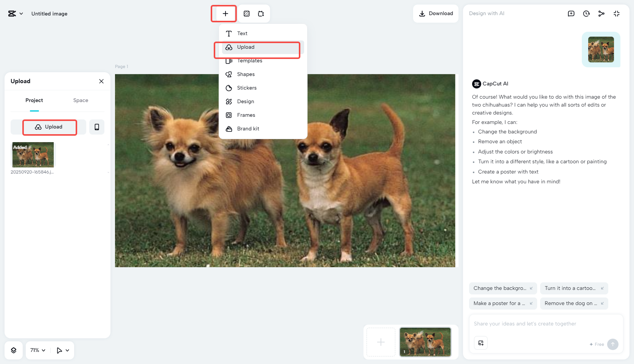Open the Background fill tool

coord(247,13)
